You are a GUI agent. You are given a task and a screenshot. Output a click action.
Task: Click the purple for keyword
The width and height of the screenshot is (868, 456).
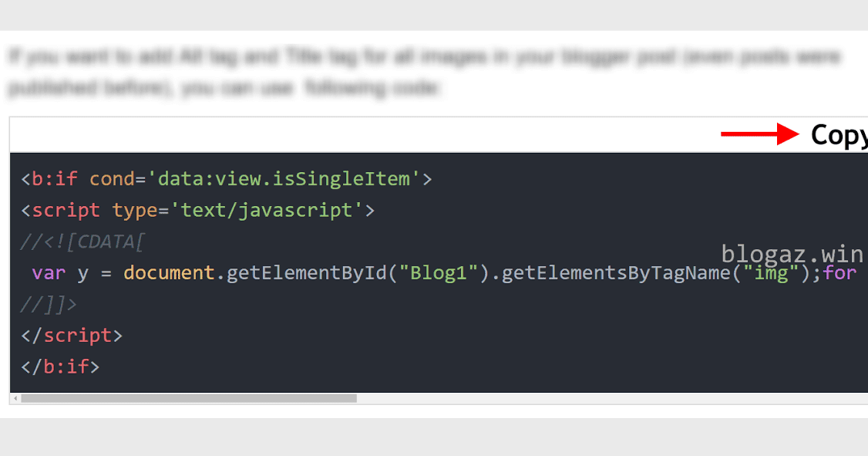[840, 272]
